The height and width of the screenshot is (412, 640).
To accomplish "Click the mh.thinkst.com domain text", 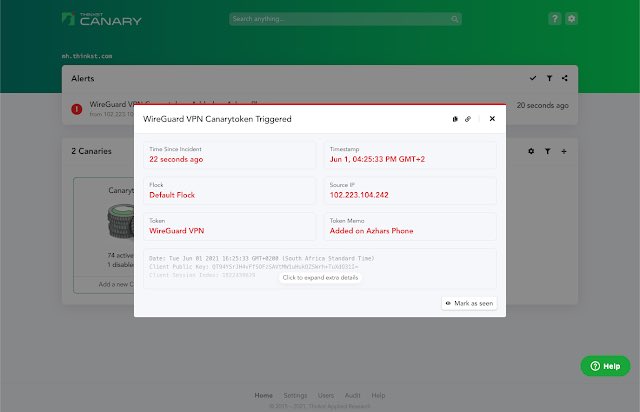I will [x=87, y=56].
